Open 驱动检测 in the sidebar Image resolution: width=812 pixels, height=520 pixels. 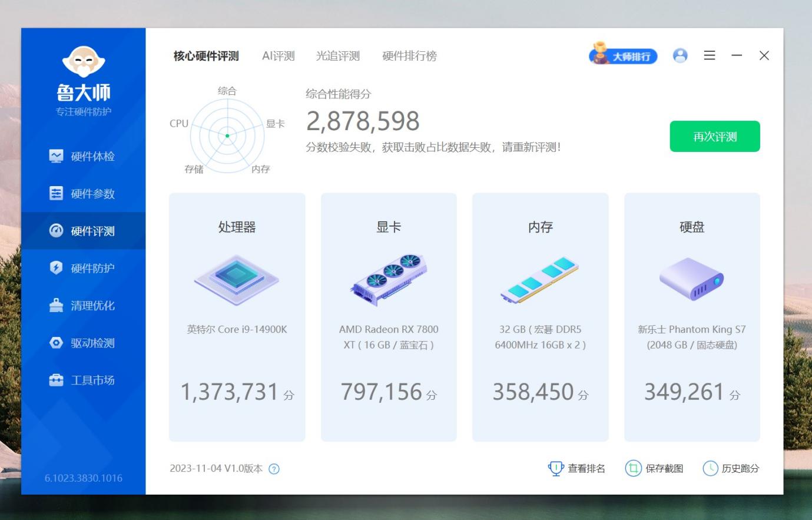click(x=83, y=343)
